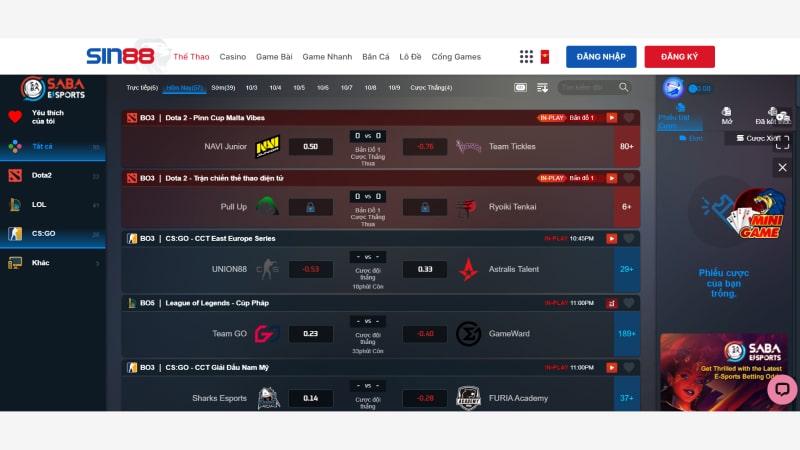The image size is (800, 450).
Task: Expand 189+ markets for Team GO match
Action: [x=627, y=334]
